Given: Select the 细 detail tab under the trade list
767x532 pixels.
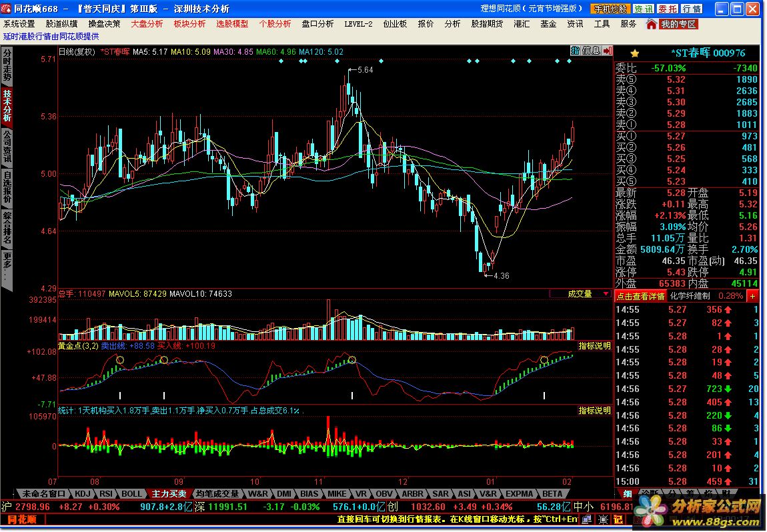Looking at the screenshot, I should 628,494.
